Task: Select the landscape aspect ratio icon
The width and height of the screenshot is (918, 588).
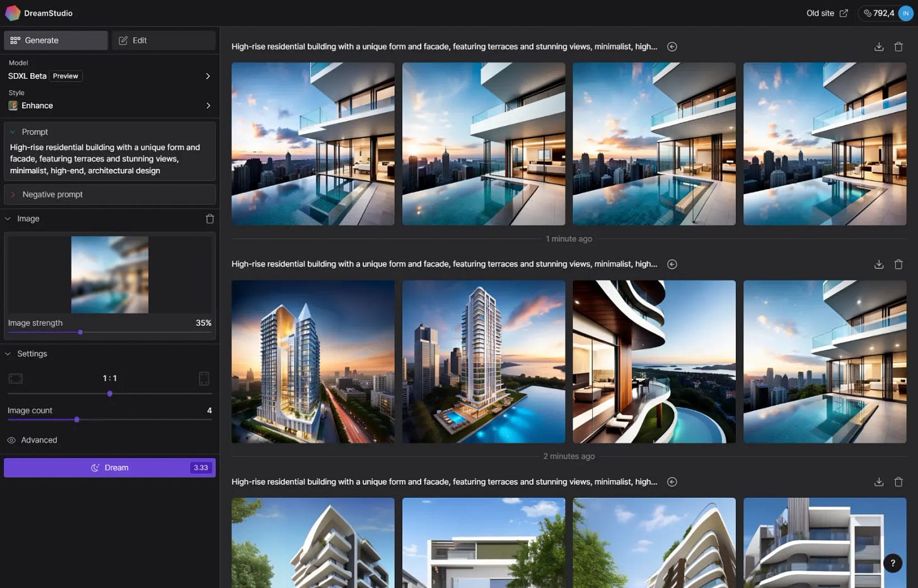Action: click(16, 378)
